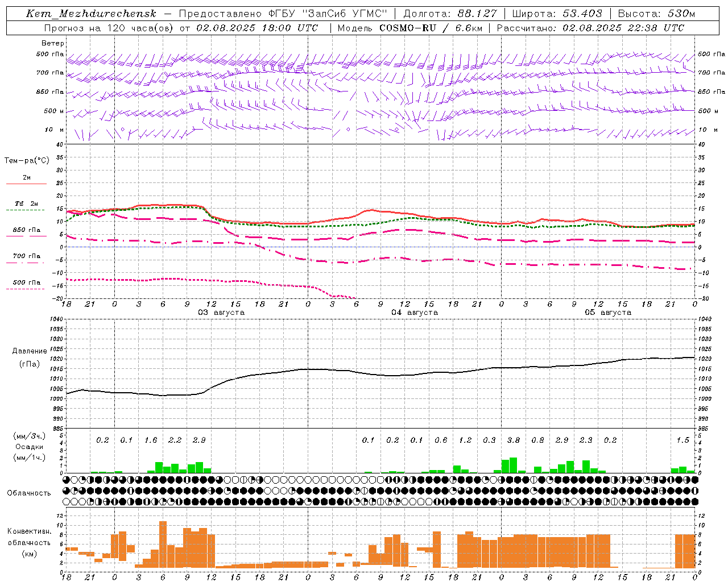Click the 3.8 precipitation total
Screen dimensions: 728x582
[x=514, y=440]
